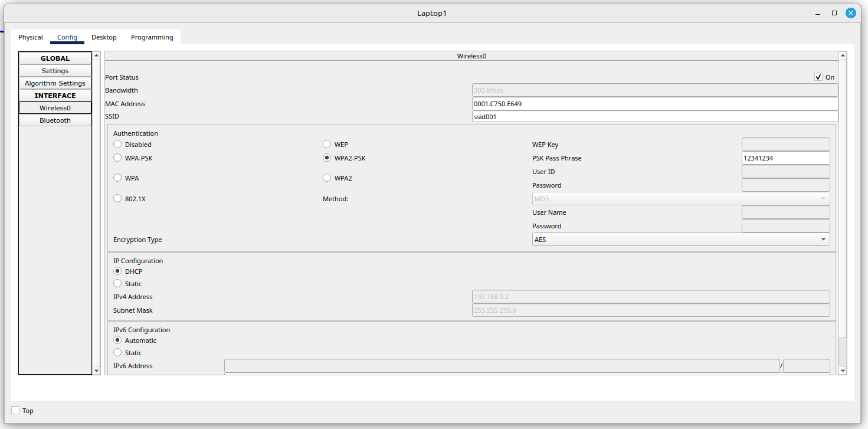This screenshot has width=868, height=429.
Task: Switch to the Desktop tab
Action: point(104,37)
